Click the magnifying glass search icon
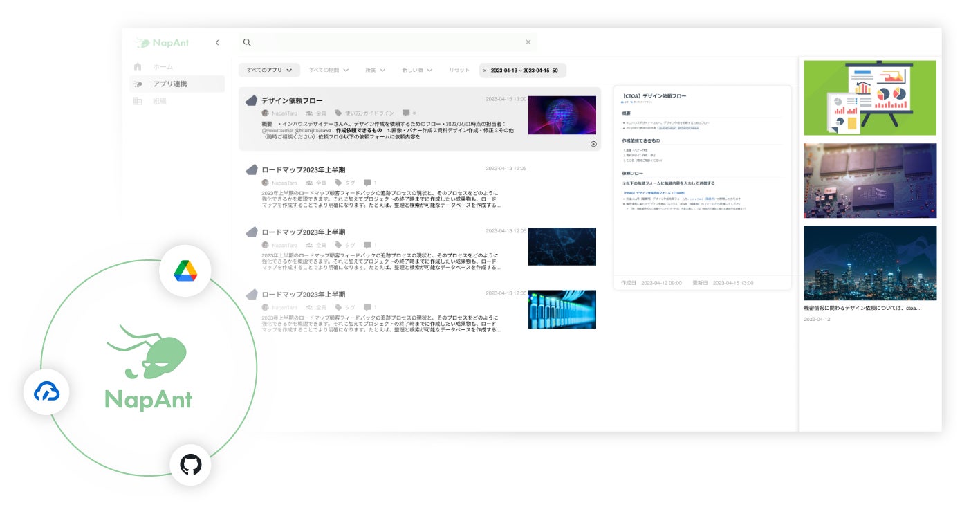Viewport: 980px width, 505px height. point(247,42)
